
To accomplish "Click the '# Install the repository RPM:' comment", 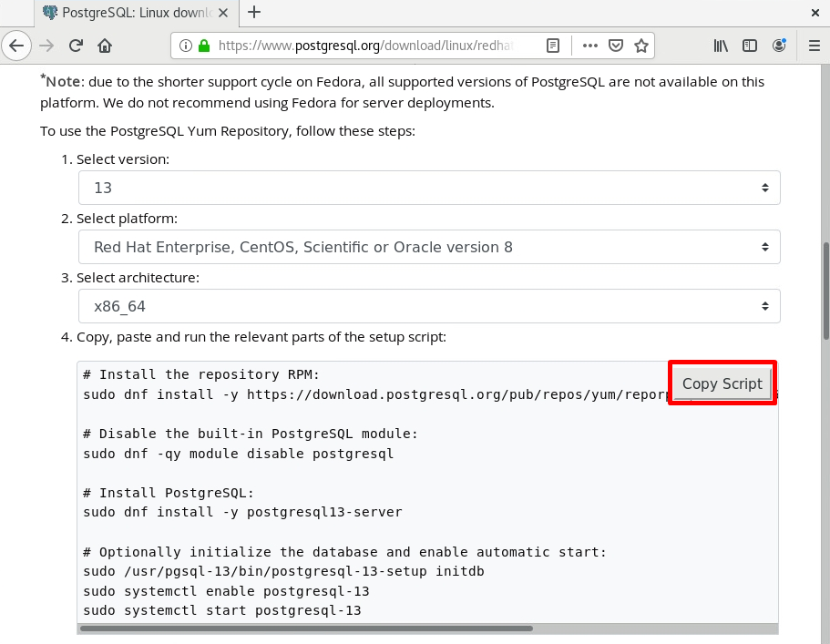I will pyautogui.click(x=201, y=374).
